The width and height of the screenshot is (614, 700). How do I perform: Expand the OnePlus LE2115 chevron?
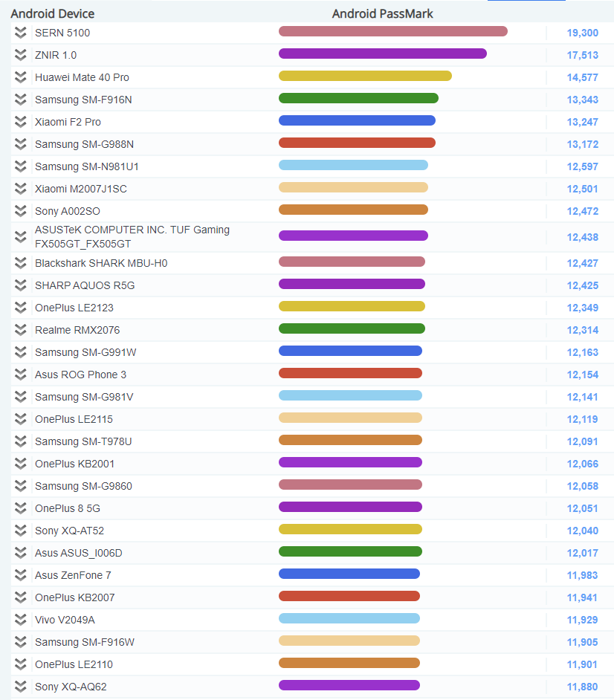(x=21, y=419)
